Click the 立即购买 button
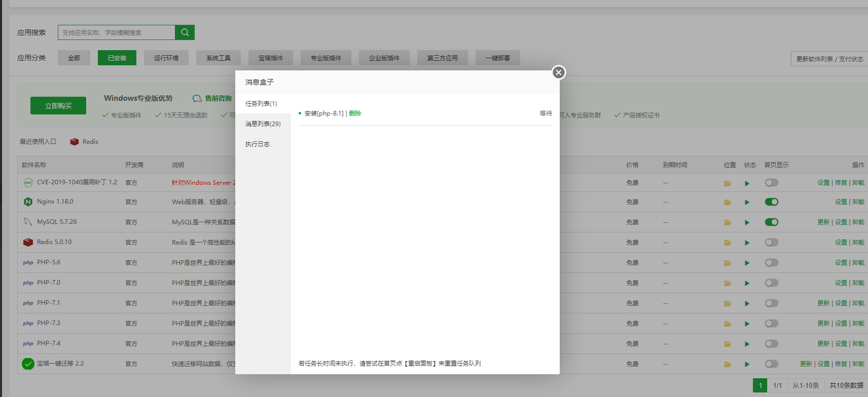The image size is (868, 397). (58, 105)
